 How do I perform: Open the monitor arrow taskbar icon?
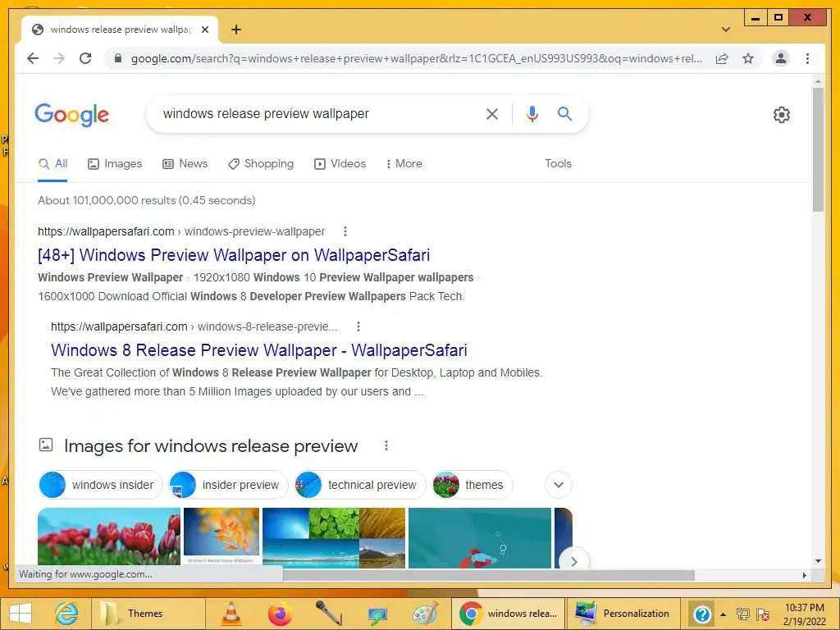(377, 614)
